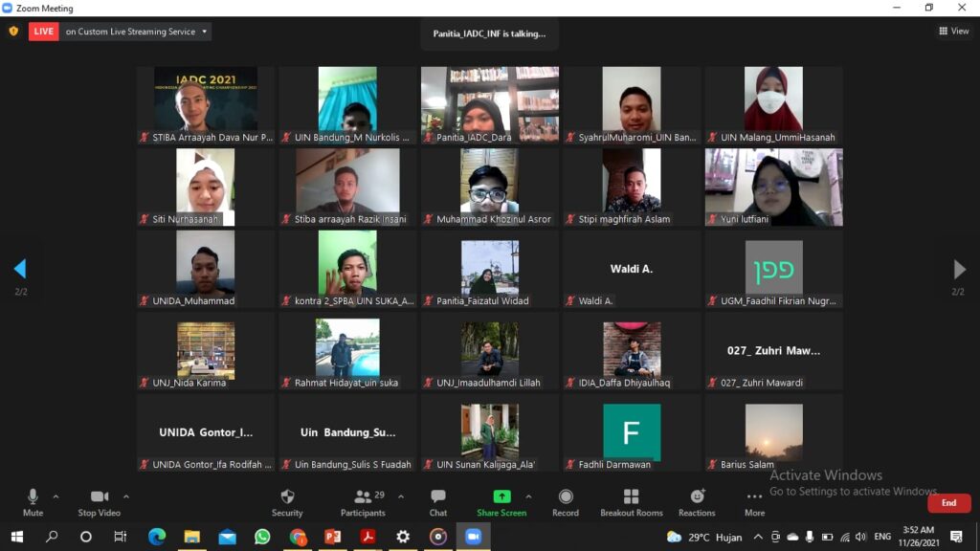Click the encryption shield icon

(13, 32)
